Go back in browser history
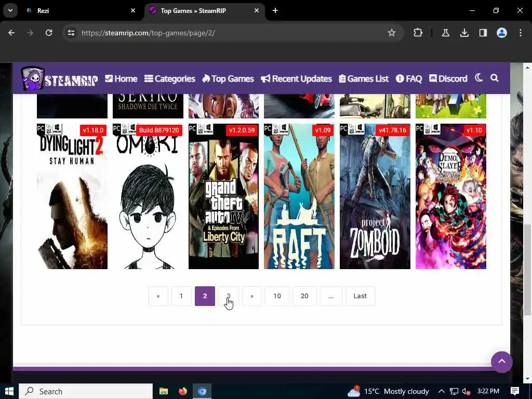The height and width of the screenshot is (399, 532). (11, 33)
